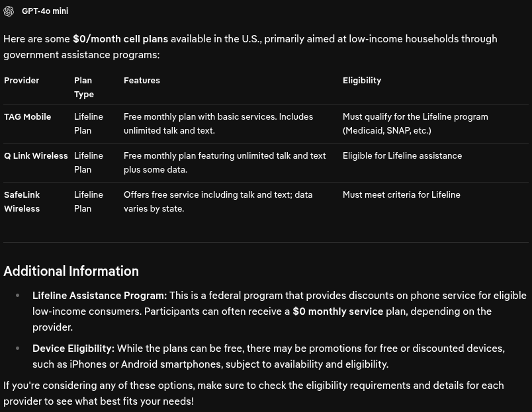Click the bold $0/month cell plans text
Image resolution: width=532 pixels, height=412 pixels.
120,39
